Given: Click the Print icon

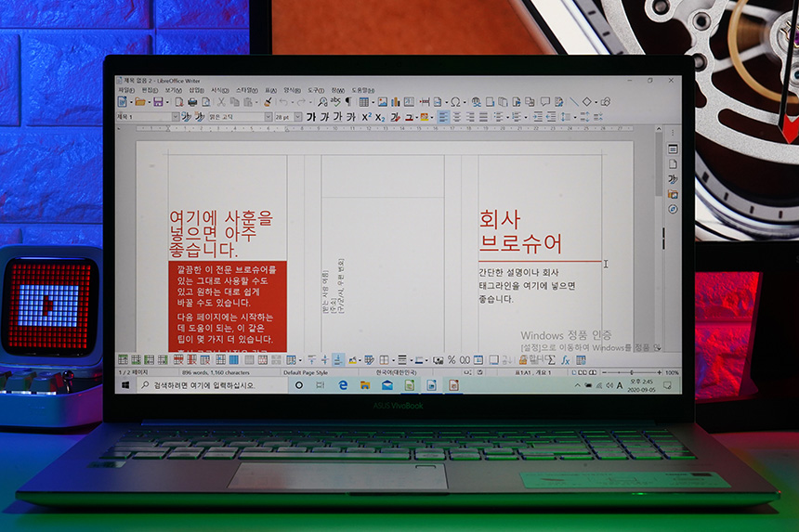Looking at the screenshot, I should (x=192, y=102).
